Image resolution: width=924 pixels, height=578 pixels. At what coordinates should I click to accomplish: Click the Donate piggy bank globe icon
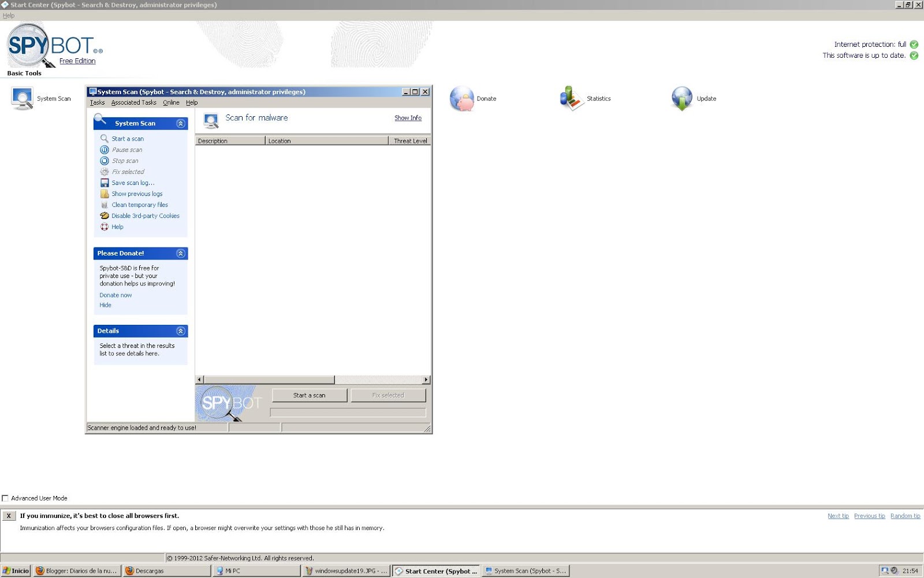pos(461,98)
